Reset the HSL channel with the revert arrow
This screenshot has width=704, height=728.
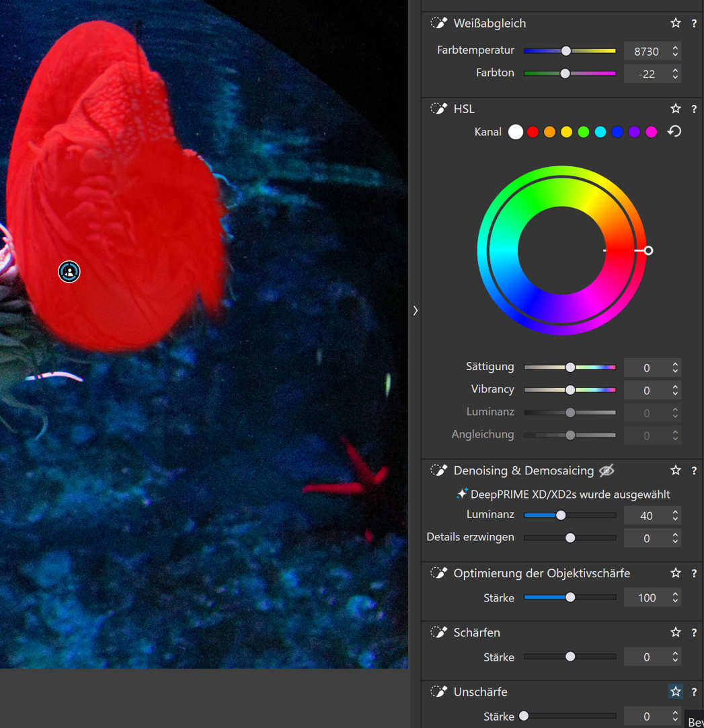tap(674, 132)
